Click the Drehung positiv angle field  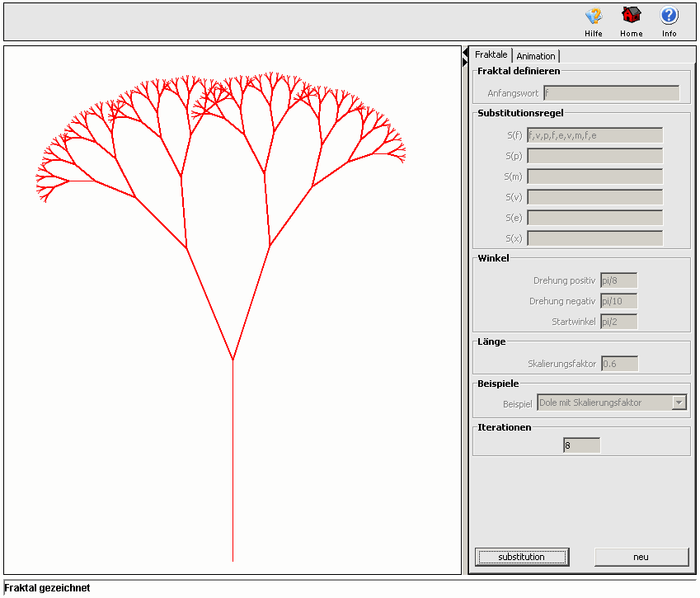[618, 280]
